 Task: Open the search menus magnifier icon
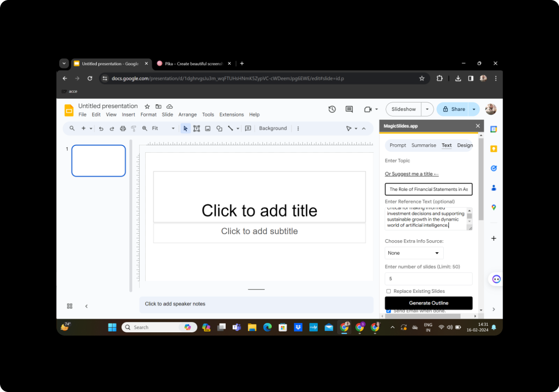pos(72,128)
